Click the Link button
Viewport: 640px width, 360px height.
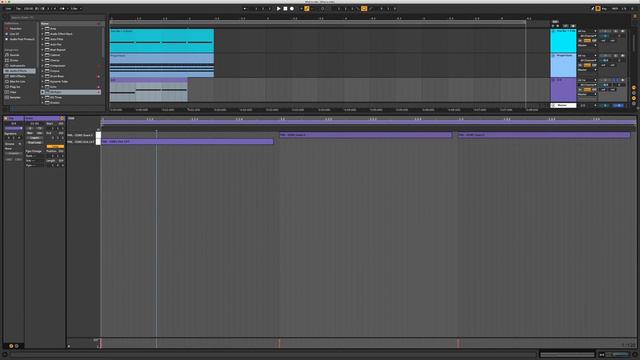[8, 9]
